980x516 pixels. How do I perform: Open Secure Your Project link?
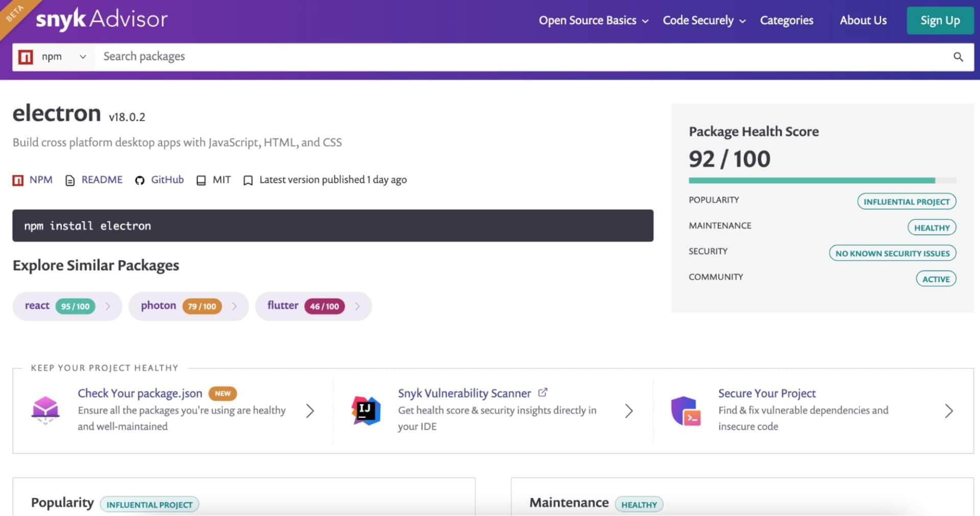click(x=767, y=394)
